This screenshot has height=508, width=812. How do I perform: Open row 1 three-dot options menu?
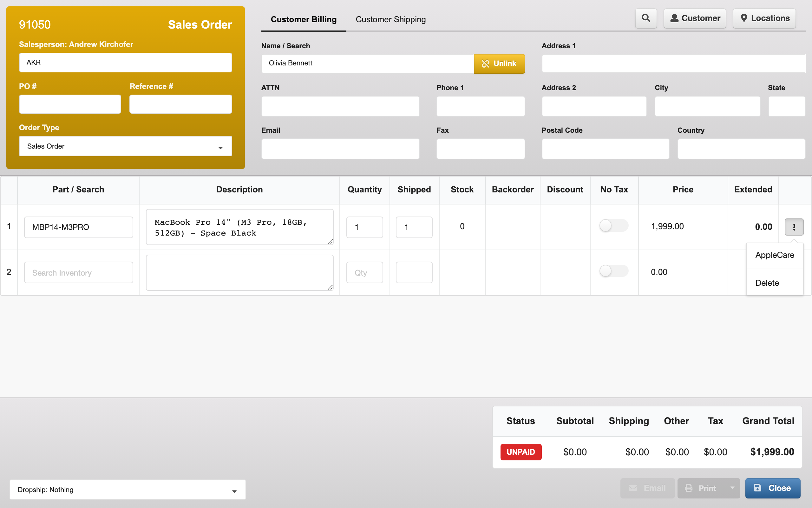click(794, 227)
